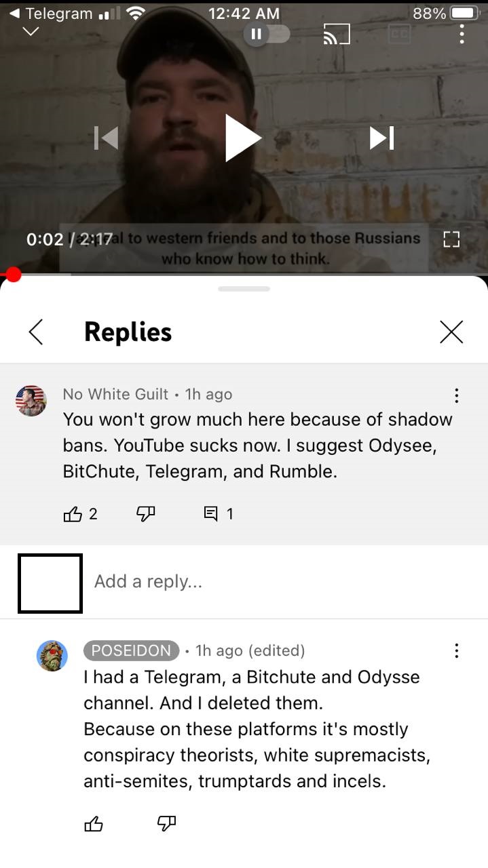Screen dimensions: 488x868
Task: Toggle the autoplay switch
Action: (x=267, y=34)
